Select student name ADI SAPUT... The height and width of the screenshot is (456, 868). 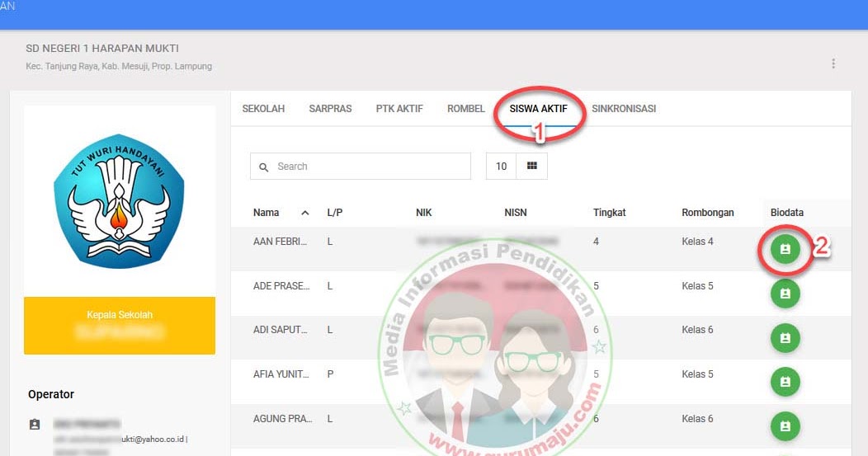click(x=280, y=330)
